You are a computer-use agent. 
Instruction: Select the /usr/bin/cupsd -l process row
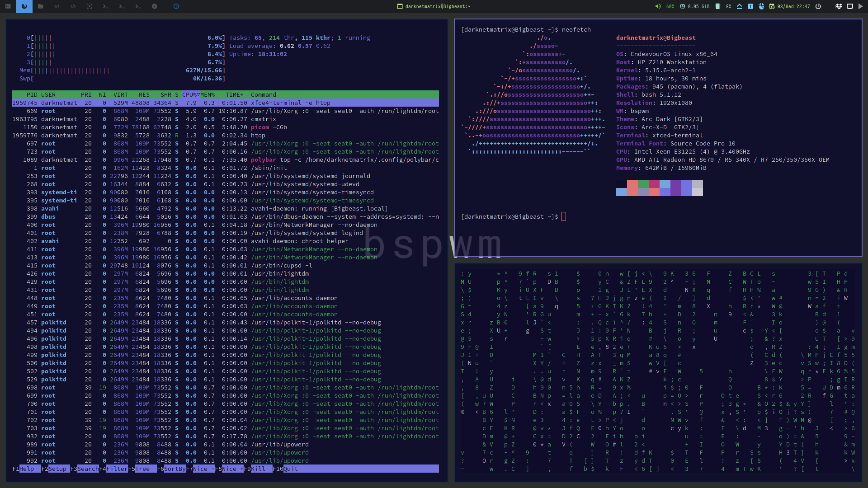click(x=226, y=265)
